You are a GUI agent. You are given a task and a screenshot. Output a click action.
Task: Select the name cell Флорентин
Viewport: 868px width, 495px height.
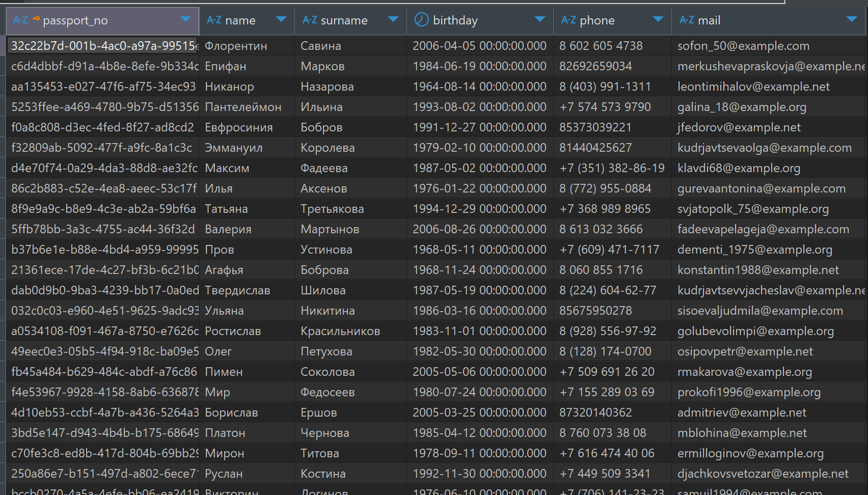click(247, 46)
